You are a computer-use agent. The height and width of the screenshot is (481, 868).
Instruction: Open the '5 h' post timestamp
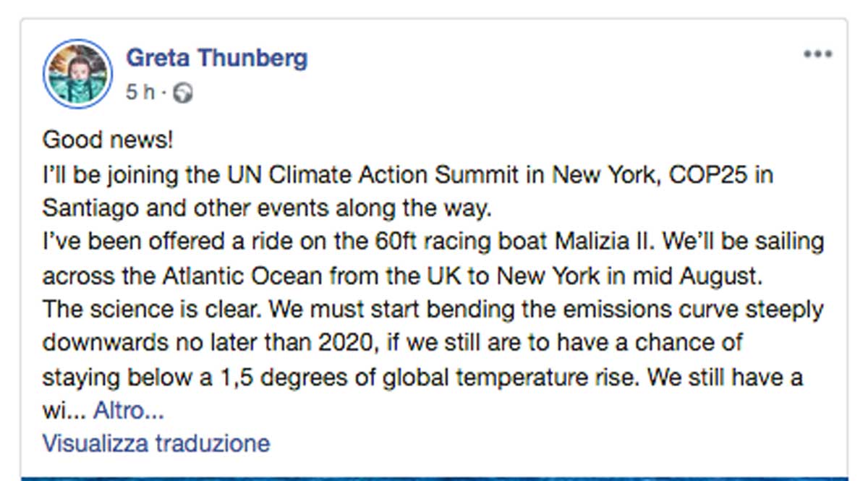pyautogui.click(x=140, y=93)
